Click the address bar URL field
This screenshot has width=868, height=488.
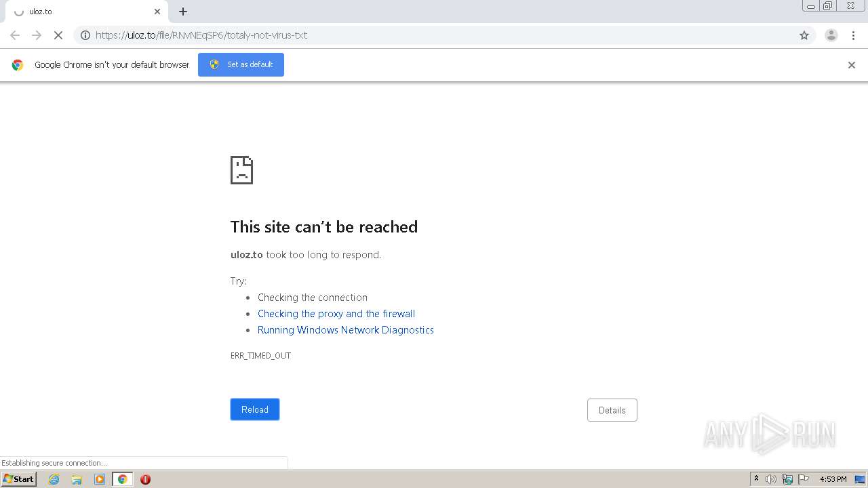point(444,35)
